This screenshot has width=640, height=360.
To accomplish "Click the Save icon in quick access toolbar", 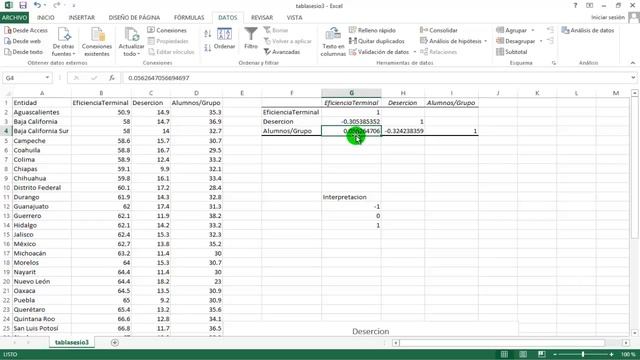I will (x=23, y=5).
